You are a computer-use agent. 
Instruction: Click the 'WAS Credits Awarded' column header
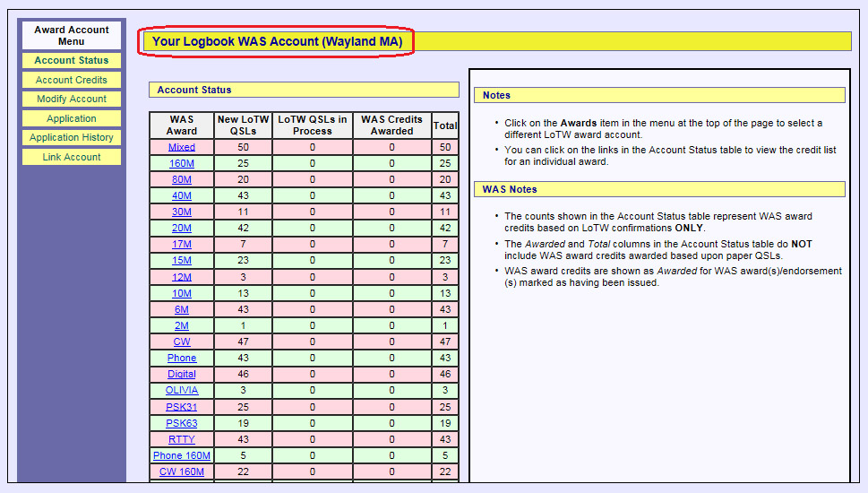(x=391, y=125)
